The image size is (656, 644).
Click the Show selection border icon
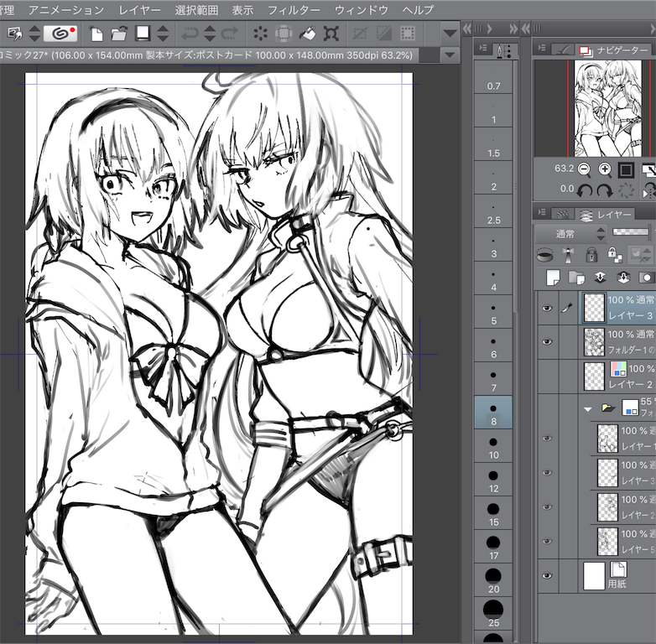coord(408,34)
